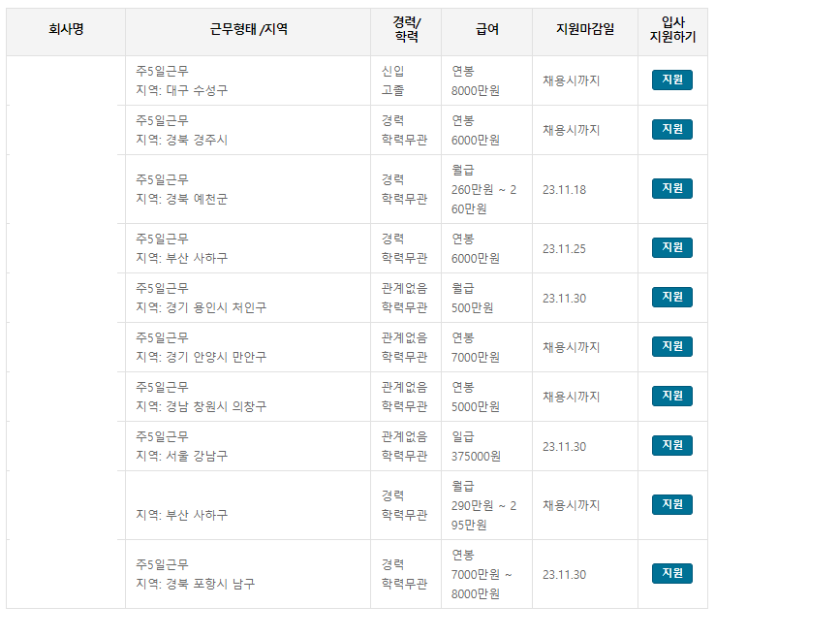Select the 5000만원 salary cell
Image resolution: width=840 pixels, height=638 pixels.
[x=487, y=397]
